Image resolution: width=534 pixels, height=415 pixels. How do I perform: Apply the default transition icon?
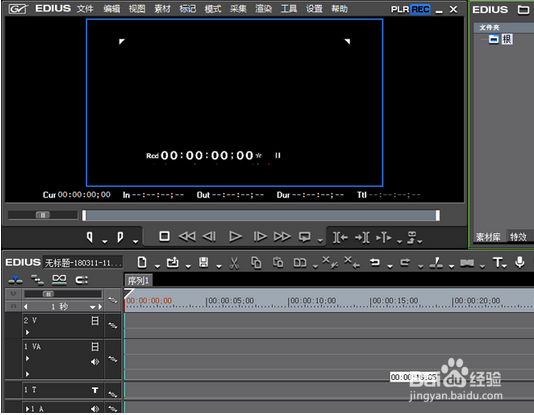[x=467, y=263]
